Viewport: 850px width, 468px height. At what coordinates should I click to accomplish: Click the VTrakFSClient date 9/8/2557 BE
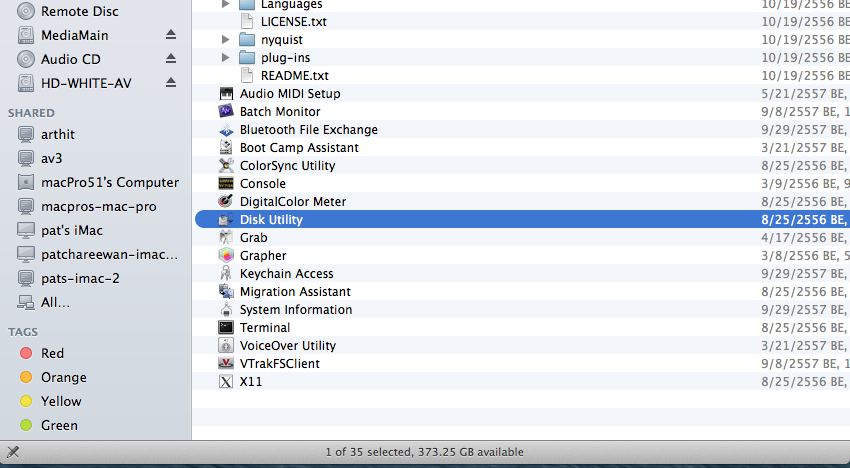pos(806,363)
